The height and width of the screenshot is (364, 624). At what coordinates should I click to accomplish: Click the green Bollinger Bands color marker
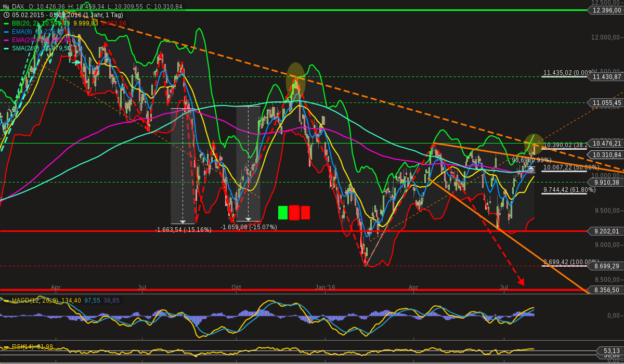(6, 23)
